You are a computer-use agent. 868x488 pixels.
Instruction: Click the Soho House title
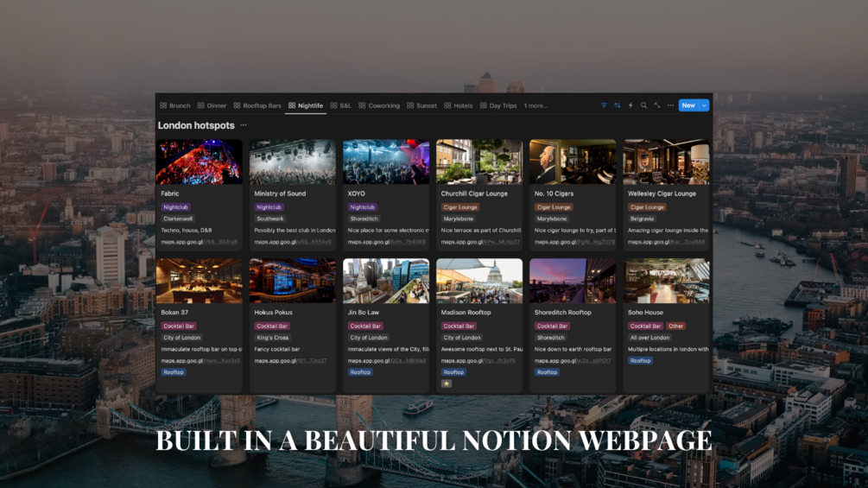(x=645, y=313)
